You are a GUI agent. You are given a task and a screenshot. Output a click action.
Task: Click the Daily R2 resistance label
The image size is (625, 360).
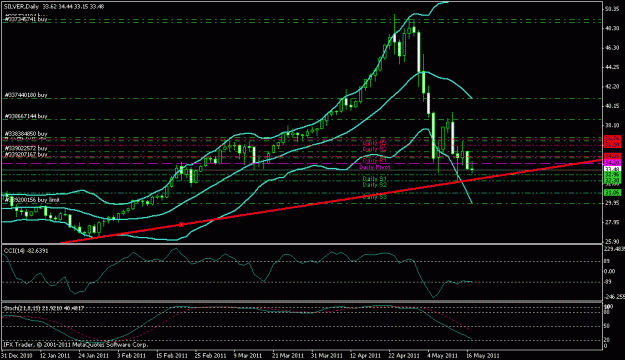pos(375,149)
